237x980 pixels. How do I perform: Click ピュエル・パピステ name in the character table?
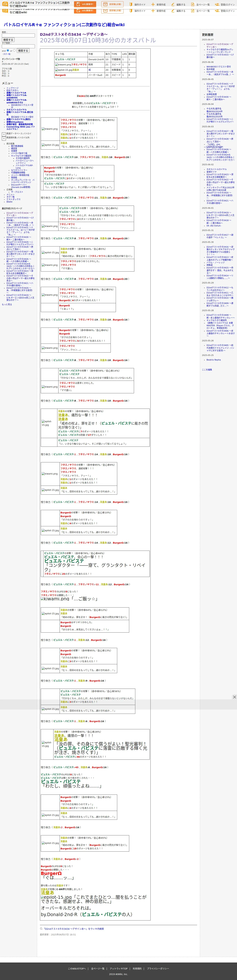coord(65,59)
